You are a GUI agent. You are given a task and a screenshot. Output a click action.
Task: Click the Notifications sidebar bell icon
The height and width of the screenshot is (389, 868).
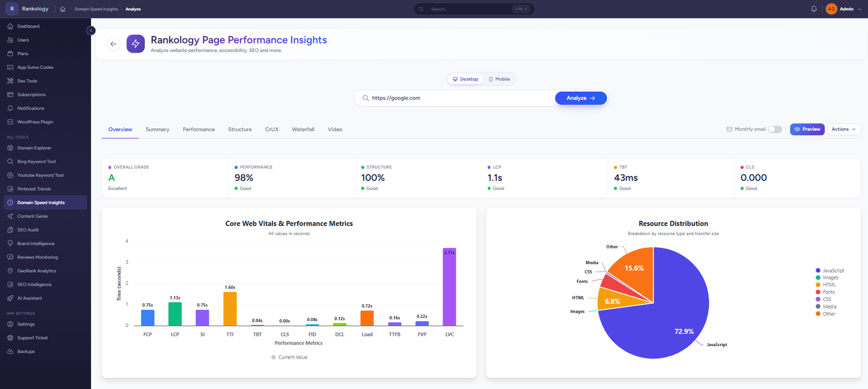click(x=10, y=108)
